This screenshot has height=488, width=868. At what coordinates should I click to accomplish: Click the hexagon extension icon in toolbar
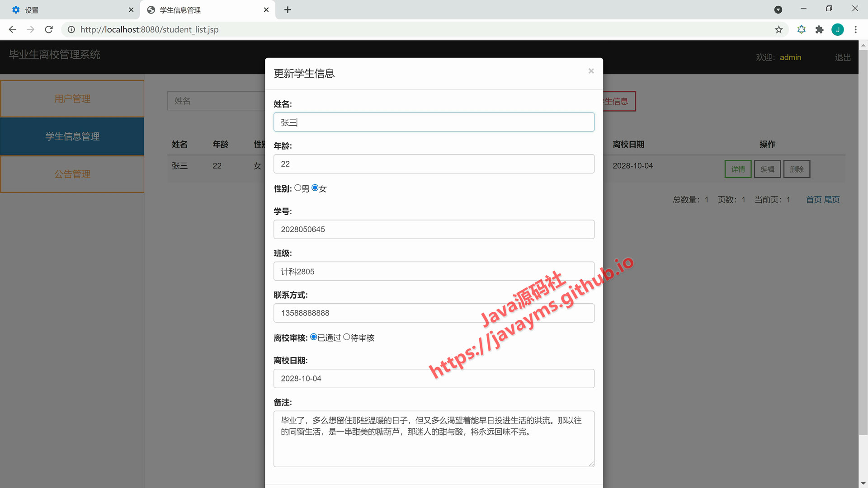pos(801,29)
